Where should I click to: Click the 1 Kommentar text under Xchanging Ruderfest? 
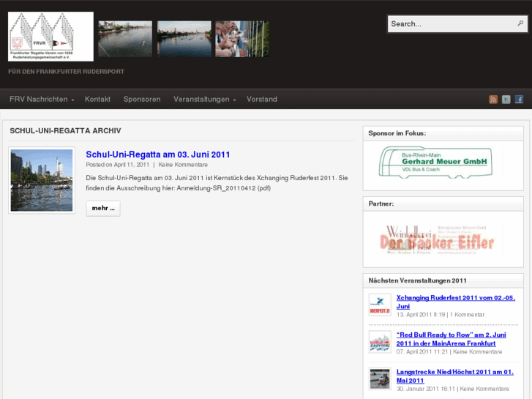[x=467, y=315]
